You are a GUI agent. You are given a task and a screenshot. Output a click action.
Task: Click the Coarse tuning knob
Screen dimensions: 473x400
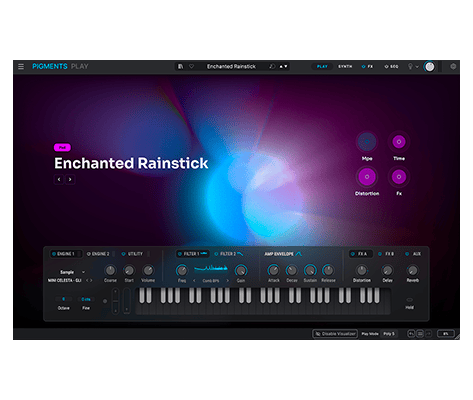click(x=110, y=270)
